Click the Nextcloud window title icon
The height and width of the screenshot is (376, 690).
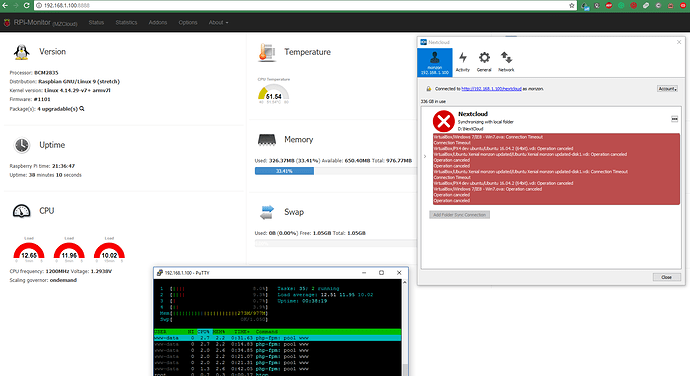(423, 42)
